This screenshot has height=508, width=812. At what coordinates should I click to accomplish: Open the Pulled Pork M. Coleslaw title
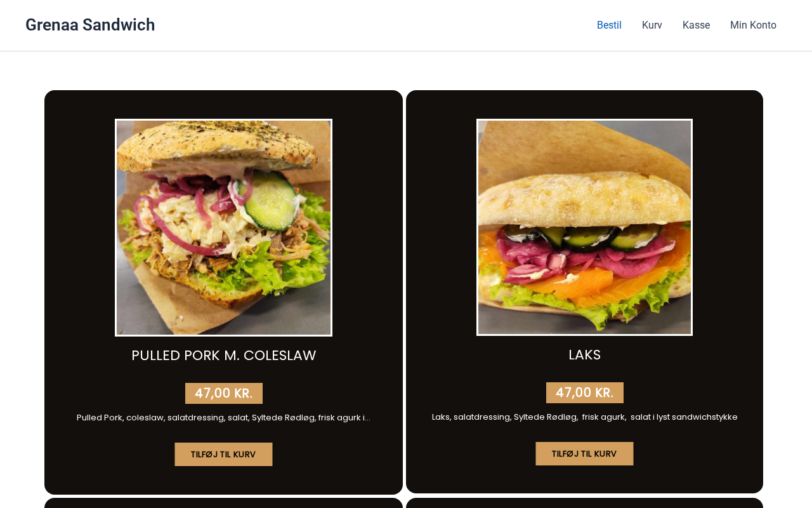click(x=223, y=356)
